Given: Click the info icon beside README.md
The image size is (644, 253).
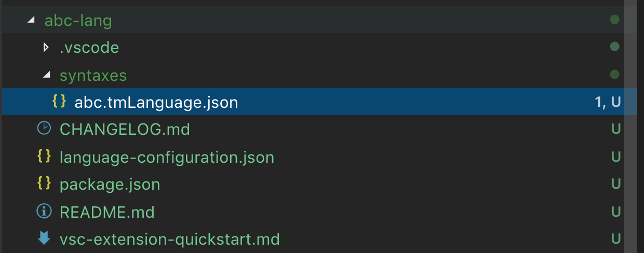Looking at the screenshot, I should (x=45, y=212).
